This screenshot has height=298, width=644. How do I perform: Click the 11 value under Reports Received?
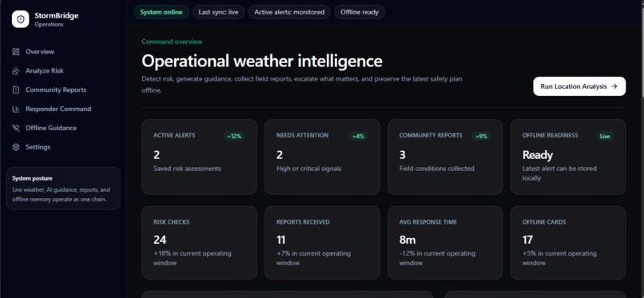281,240
